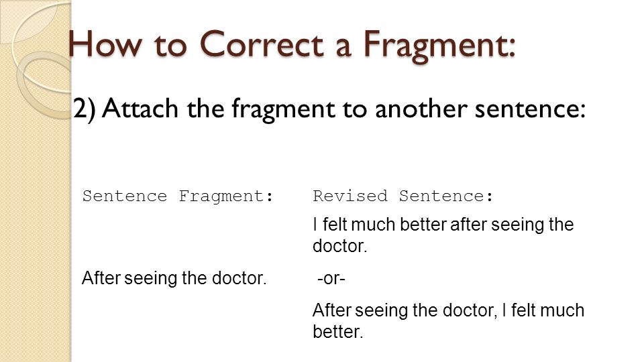The width and height of the screenshot is (644, 362).
Task: Select the fragment text 'After seeing the doctor.'
Action: [x=174, y=278]
